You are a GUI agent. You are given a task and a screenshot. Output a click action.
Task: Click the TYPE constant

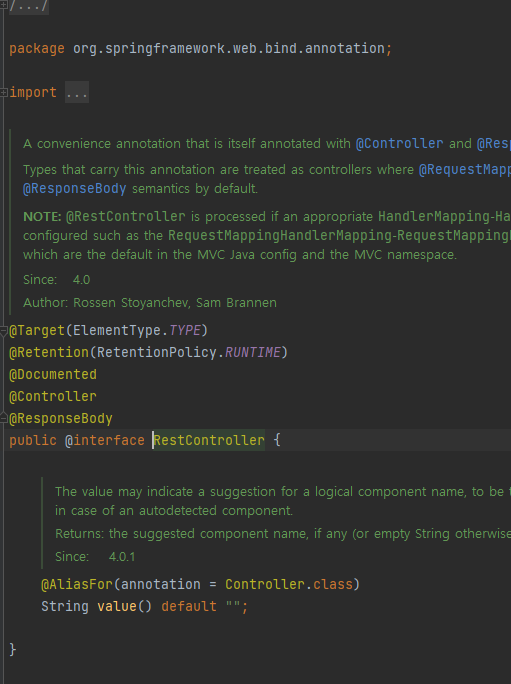point(185,331)
